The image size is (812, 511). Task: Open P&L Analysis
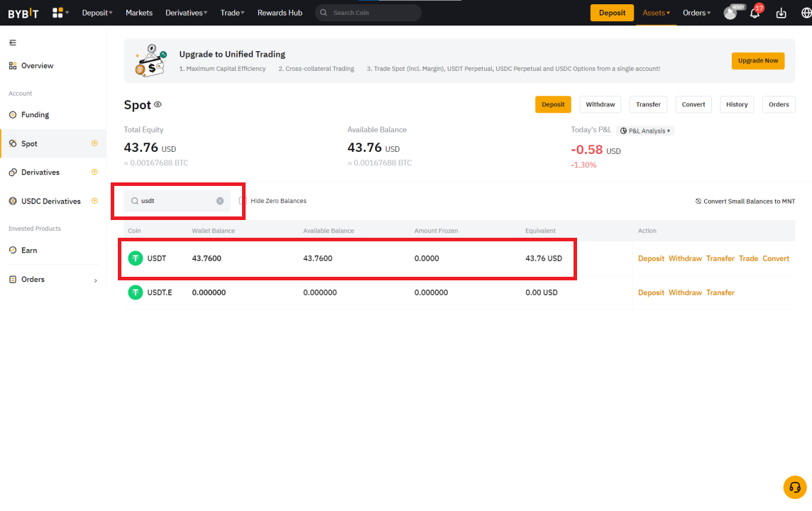coord(645,131)
